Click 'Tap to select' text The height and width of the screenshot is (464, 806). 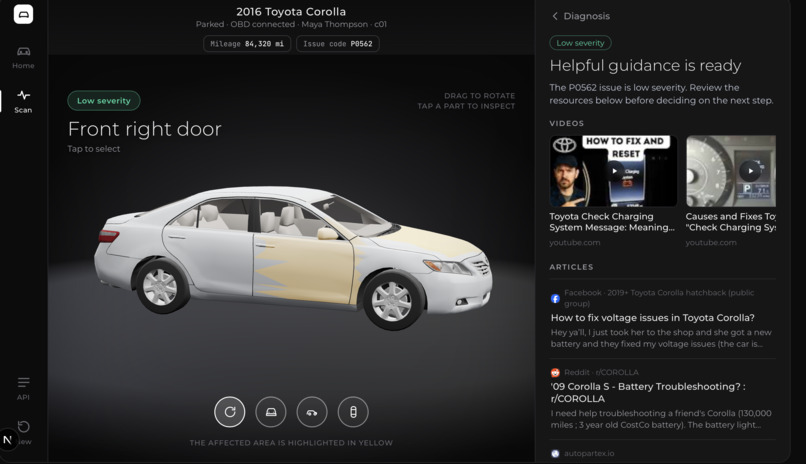(x=94, y=149)
